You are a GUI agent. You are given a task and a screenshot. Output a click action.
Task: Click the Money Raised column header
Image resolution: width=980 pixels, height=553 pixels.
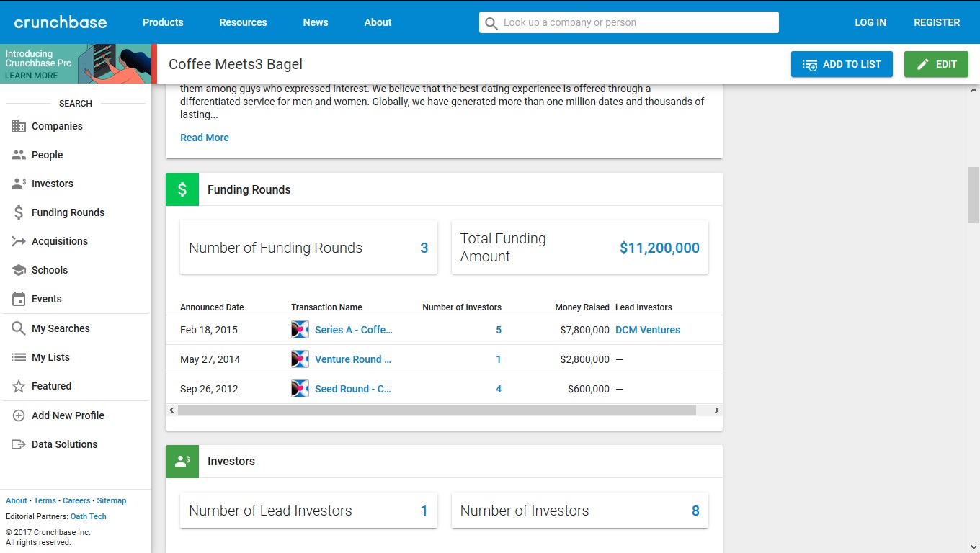pyautogui.click(x=582, y=307)
